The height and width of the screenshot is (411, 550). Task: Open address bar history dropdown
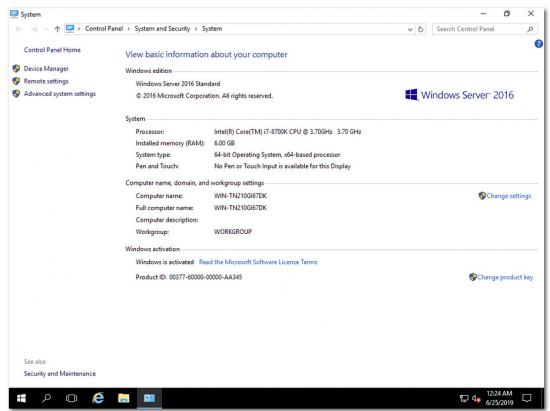point(410,29)
